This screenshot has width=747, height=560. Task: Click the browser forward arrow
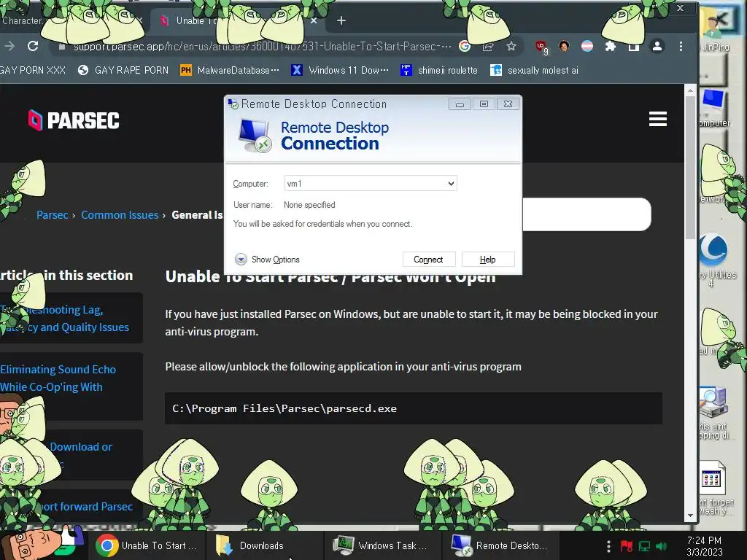pos(9,46)
